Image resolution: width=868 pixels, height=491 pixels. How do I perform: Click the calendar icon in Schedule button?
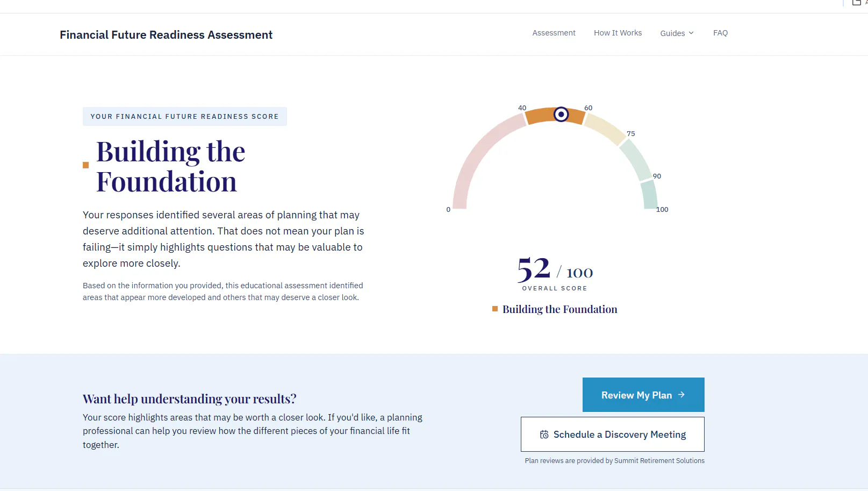(544, 435)
